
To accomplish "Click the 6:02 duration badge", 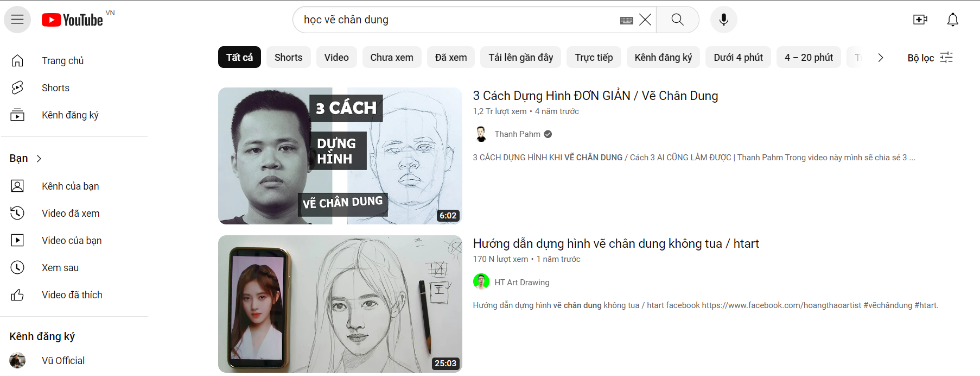I will [448, 216].
